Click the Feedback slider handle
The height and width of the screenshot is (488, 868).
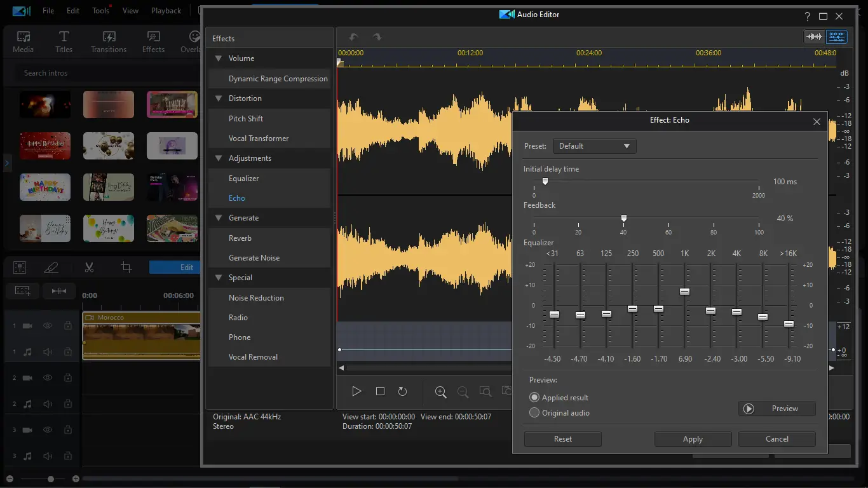coord(624,218)
